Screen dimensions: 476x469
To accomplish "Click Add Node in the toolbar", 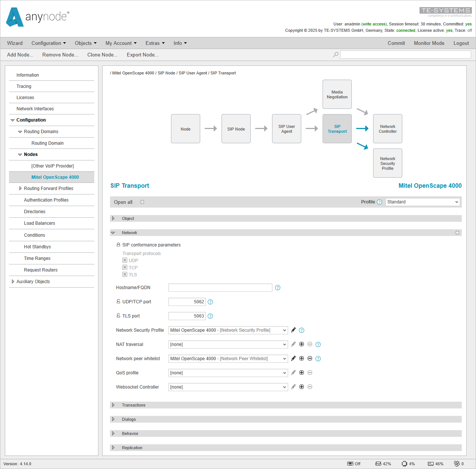I will [19, 55].
